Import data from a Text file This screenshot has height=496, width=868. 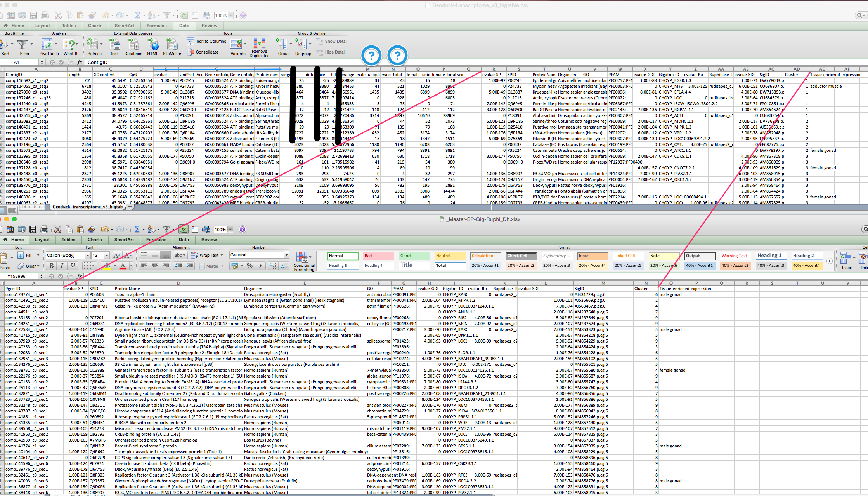(114, 44)
